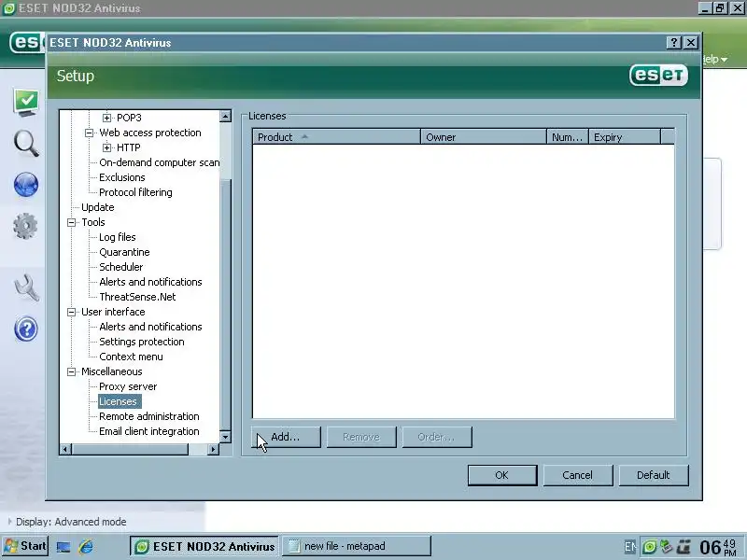This screenshot has width=747, height=560.
Task: Click tree scrollbar up arrow
Action: (225, 116)
